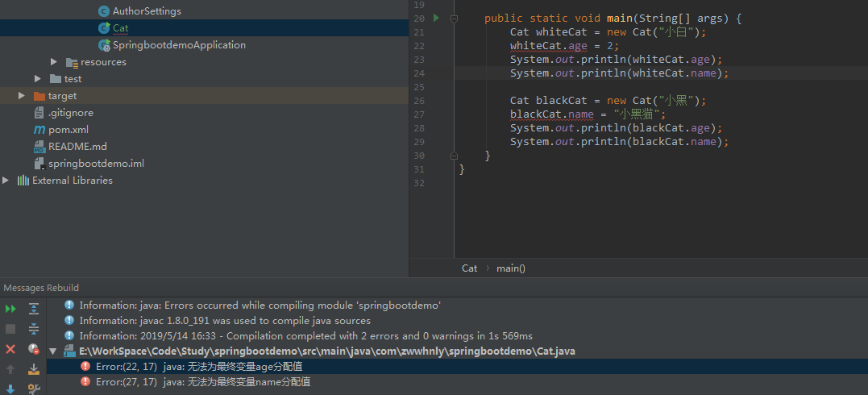Click the main() breadcrumb item
Image resolution: width=868 pixels, height=395 pixels.
[511, 268]
